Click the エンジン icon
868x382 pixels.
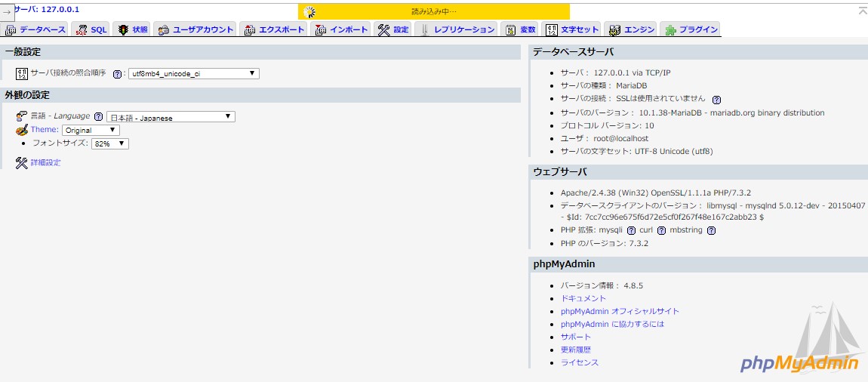coord(615,30)
